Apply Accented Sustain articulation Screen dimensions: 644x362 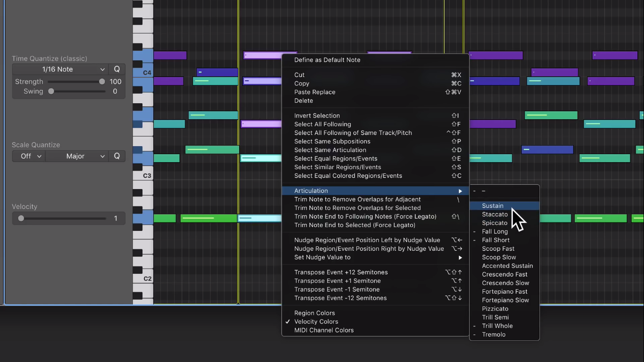pos(504,266)
